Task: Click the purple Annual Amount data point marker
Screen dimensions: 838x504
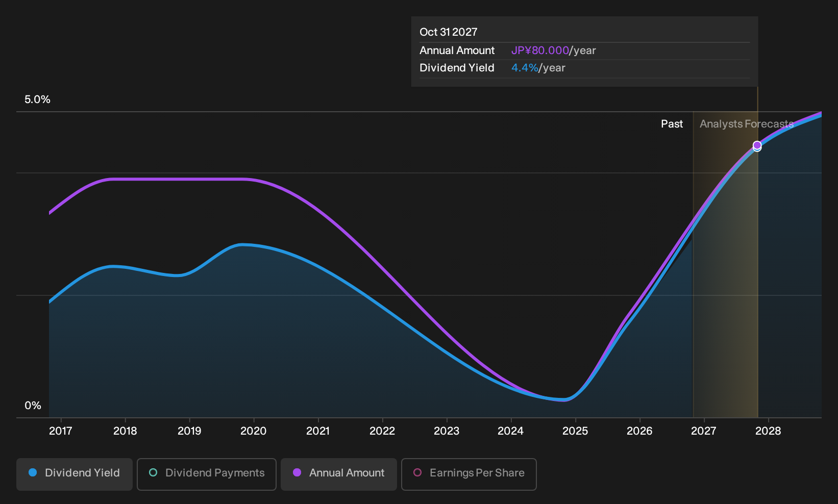Action: [x=757, y=145]
